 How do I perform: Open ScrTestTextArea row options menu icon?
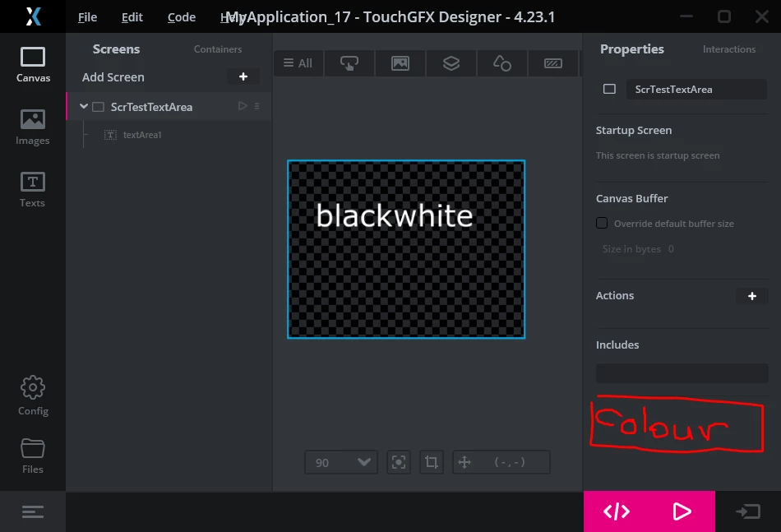257,106
